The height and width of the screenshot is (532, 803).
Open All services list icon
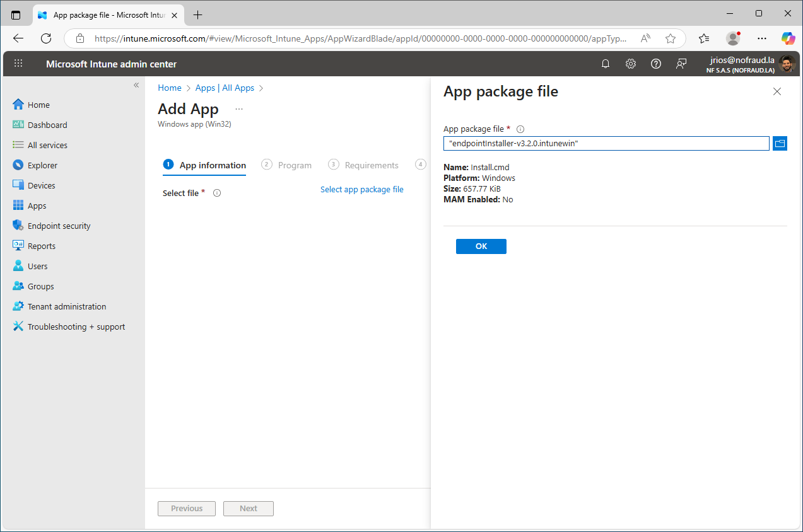click(x=18, y=145)
